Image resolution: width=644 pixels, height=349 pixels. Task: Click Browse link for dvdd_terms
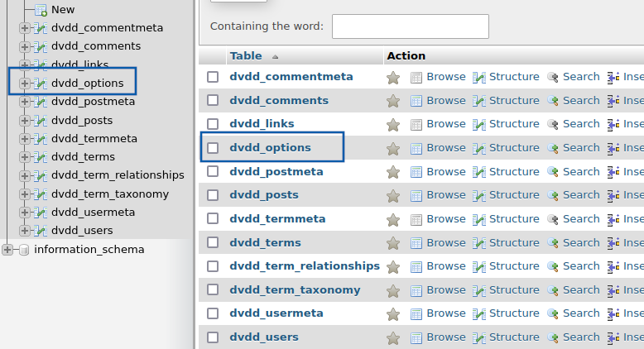tap(445, 243)
